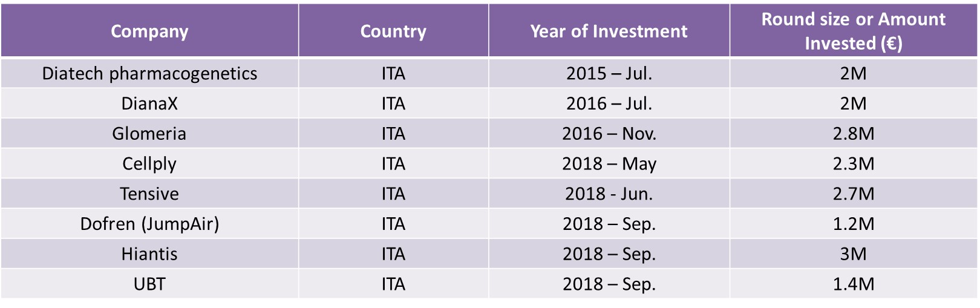The height and width of the screenshot is (308, 980).
Task: Click the 2.8M amount cell
Action: pyautogui.click(x=853, y=134)
